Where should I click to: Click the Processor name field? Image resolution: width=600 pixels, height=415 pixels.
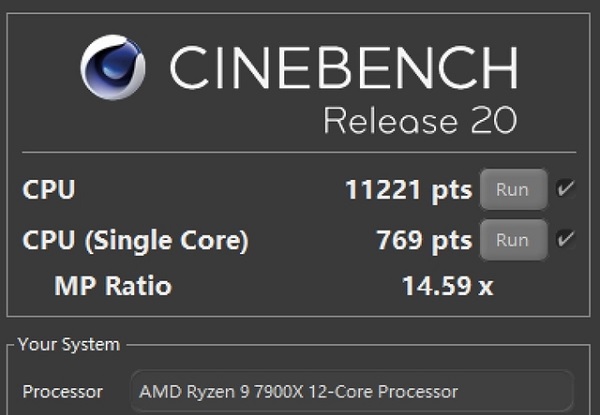click(x=352, y=391)
